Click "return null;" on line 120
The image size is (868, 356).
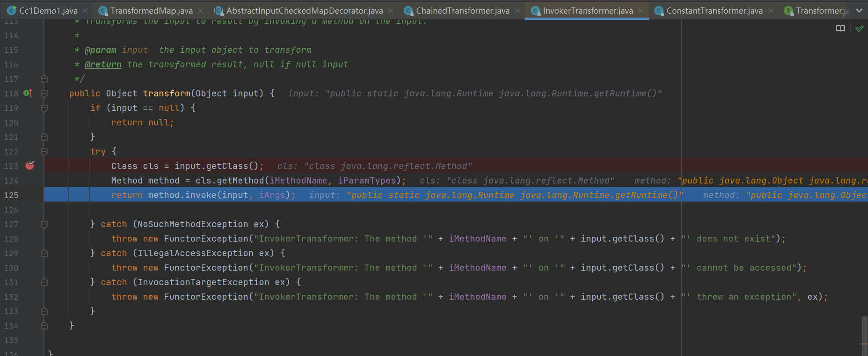[142, 122]
